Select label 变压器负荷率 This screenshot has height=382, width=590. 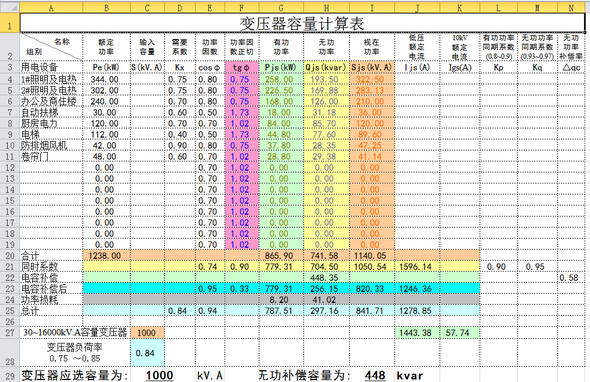(75, 347)
